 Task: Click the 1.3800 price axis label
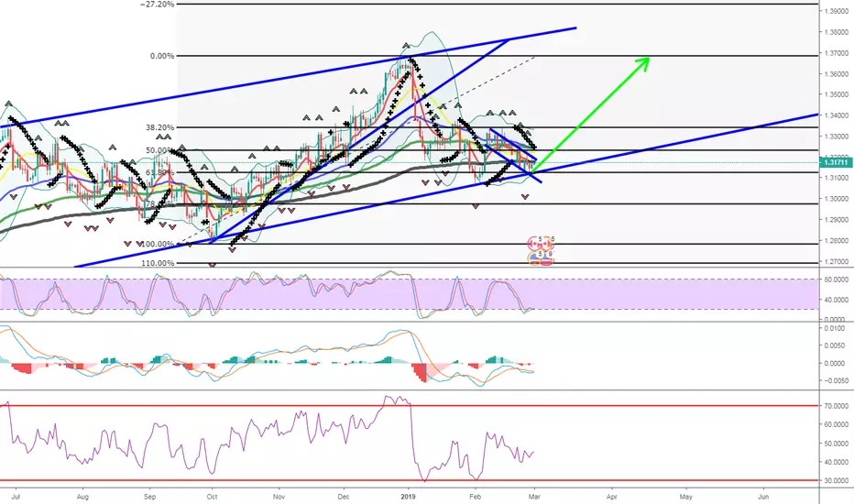point(838,32)
